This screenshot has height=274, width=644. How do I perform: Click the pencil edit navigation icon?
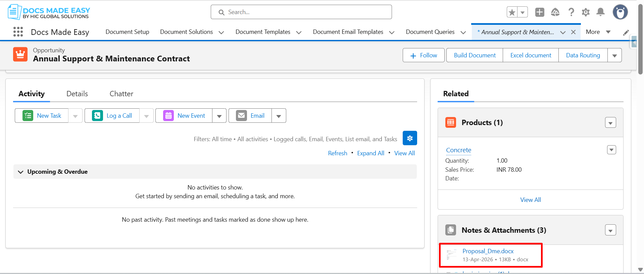(626, 33)
